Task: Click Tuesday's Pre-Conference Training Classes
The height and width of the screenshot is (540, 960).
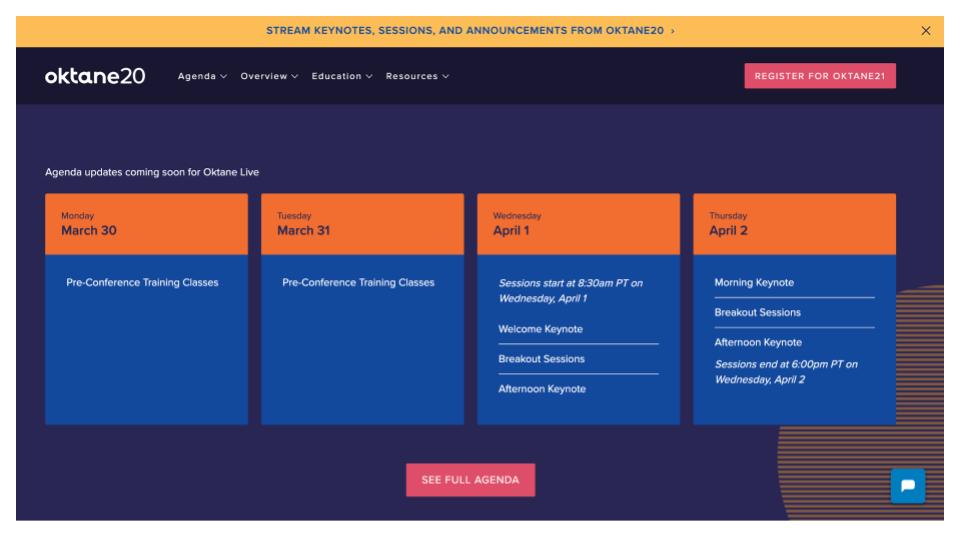Action: (x=358, y=282)
